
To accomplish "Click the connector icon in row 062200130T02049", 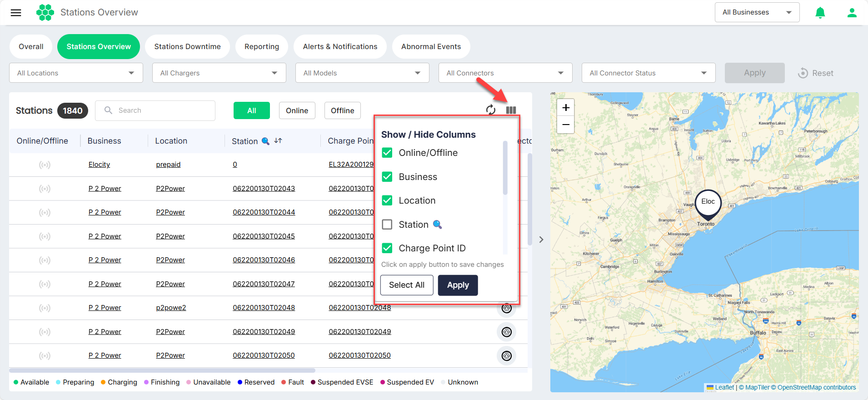I will (507, 332).
